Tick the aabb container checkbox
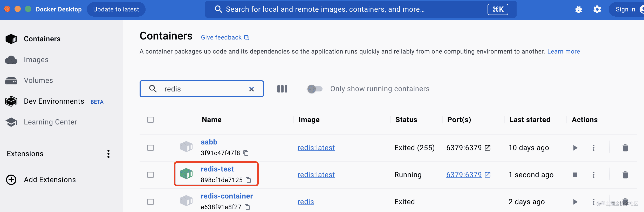Viewport: 644px width, 212px height. (150, 148)
